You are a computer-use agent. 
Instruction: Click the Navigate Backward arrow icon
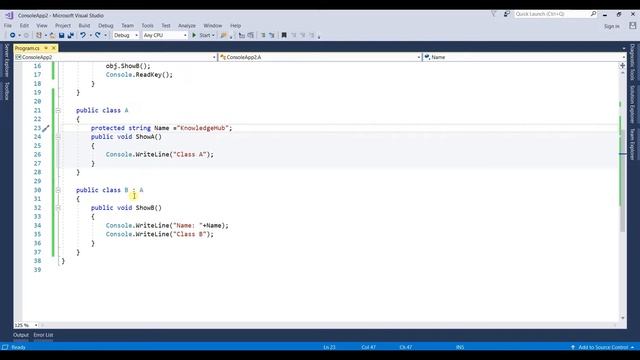pos(12,36)
